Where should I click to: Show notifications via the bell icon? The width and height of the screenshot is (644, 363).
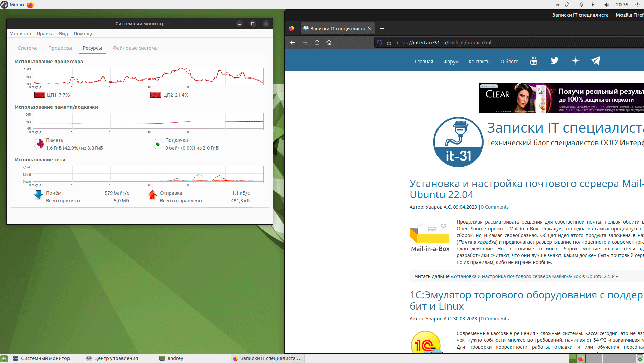pyautogui.click(x=581, y=5)
